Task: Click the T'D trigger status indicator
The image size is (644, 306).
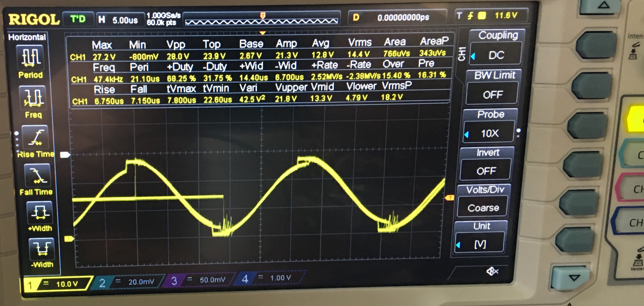Action: pos(78,19)
